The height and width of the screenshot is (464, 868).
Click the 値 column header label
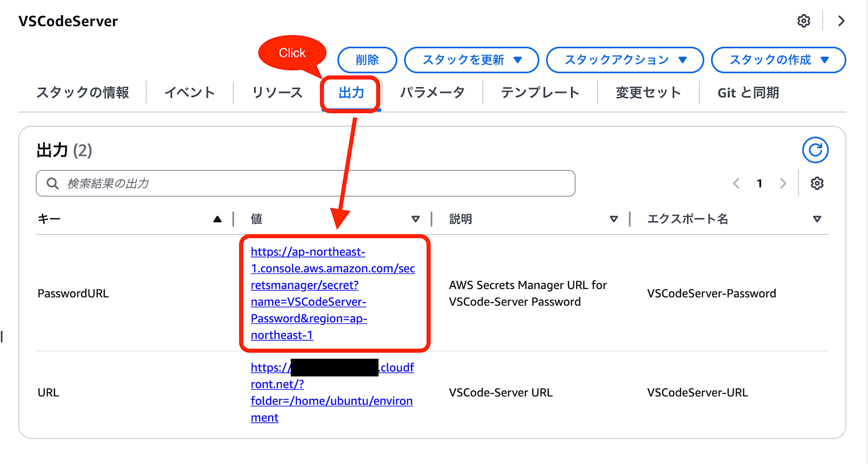(x=256, y=219)
